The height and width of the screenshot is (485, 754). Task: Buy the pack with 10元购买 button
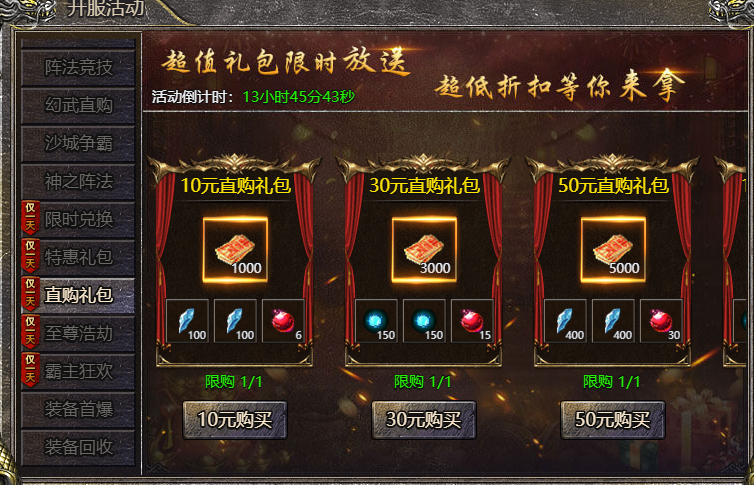[x=235, y=420]
